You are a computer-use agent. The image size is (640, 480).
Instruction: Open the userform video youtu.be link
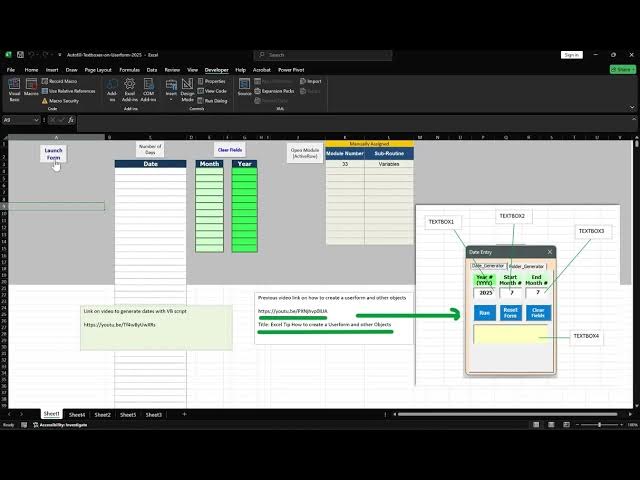pos(293,311)
